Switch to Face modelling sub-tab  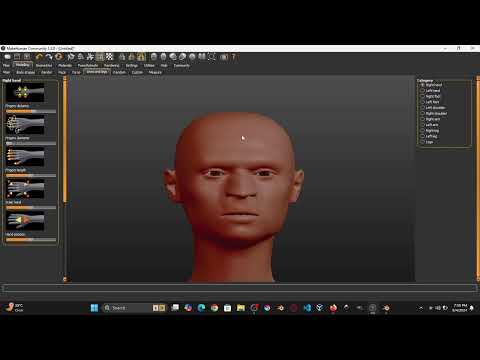tap(62, 72)
